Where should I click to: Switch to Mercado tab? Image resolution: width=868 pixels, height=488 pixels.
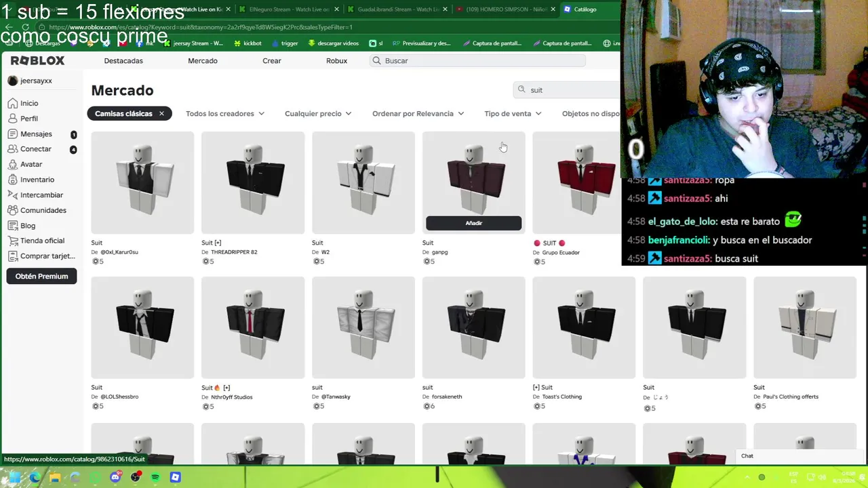coord(203,60)
